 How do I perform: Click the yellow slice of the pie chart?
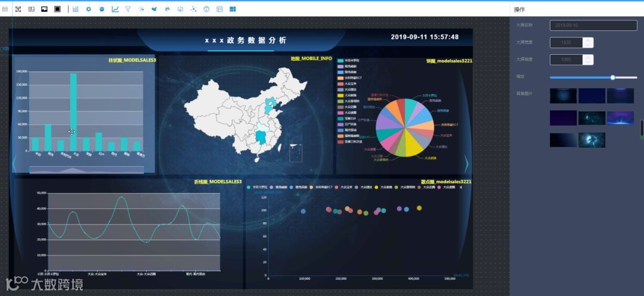coord(413,145)
